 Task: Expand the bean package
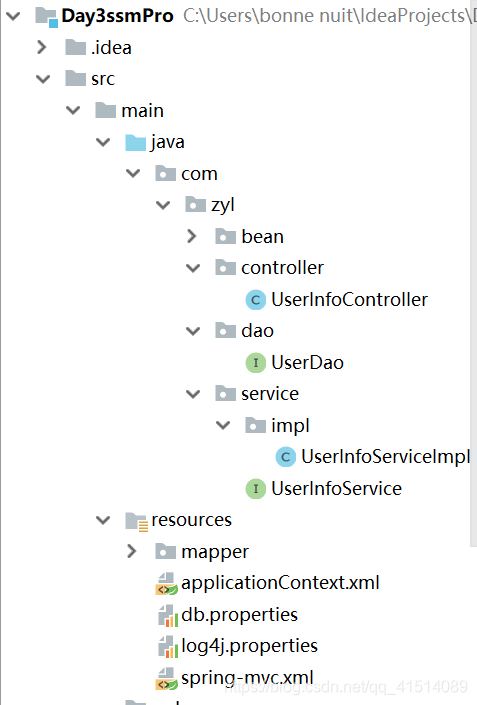192,236
